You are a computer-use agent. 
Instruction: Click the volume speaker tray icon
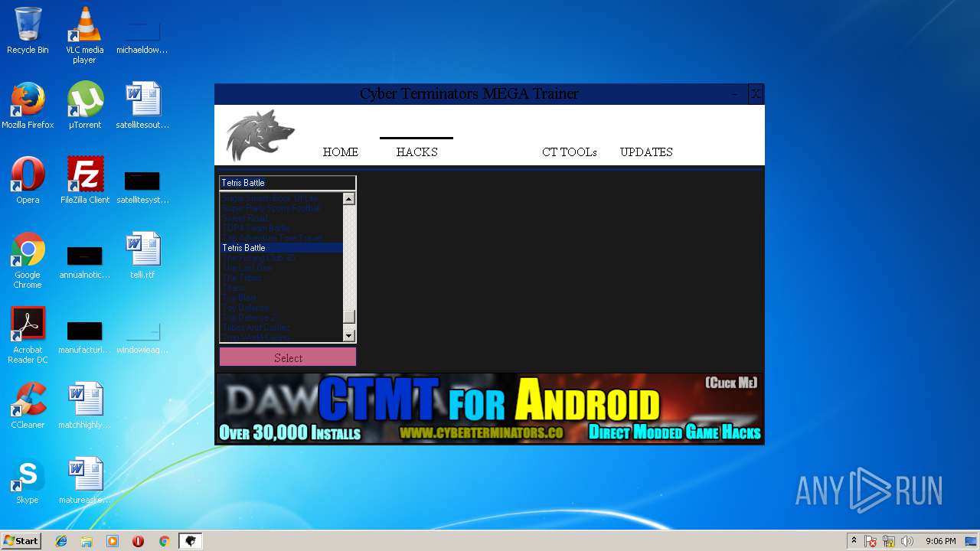click(907, 541)
